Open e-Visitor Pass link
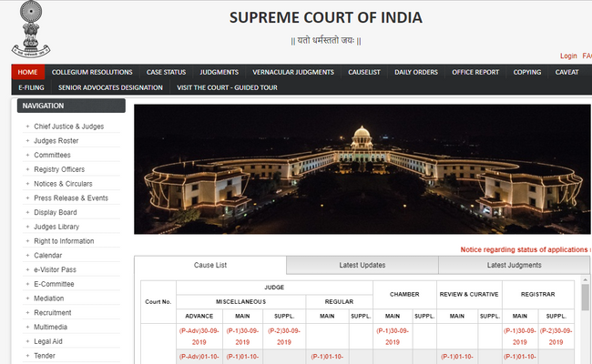 click(56, 269)
